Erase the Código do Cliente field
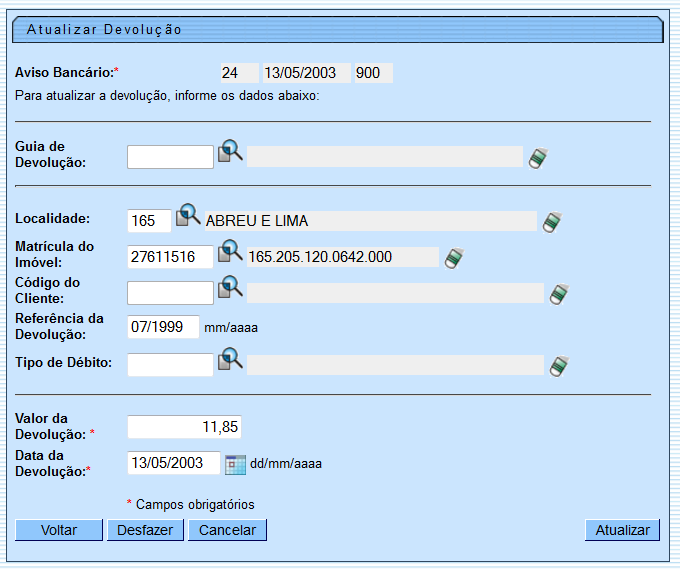 [559, 294]
